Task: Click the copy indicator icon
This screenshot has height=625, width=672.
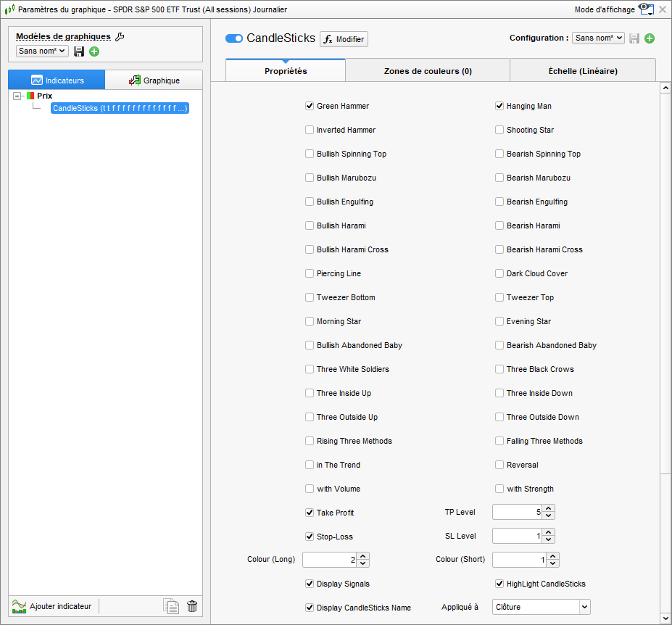Action: [x=171, y=606]
